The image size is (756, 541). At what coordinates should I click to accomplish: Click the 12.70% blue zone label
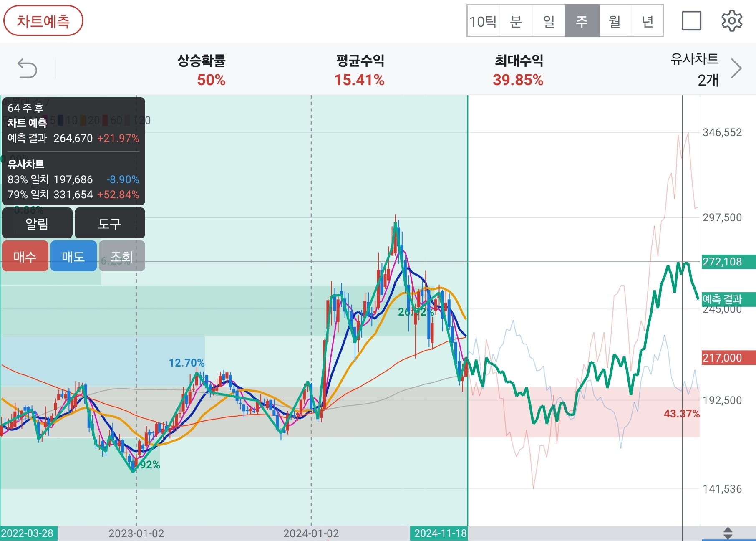tap(186, 363)
